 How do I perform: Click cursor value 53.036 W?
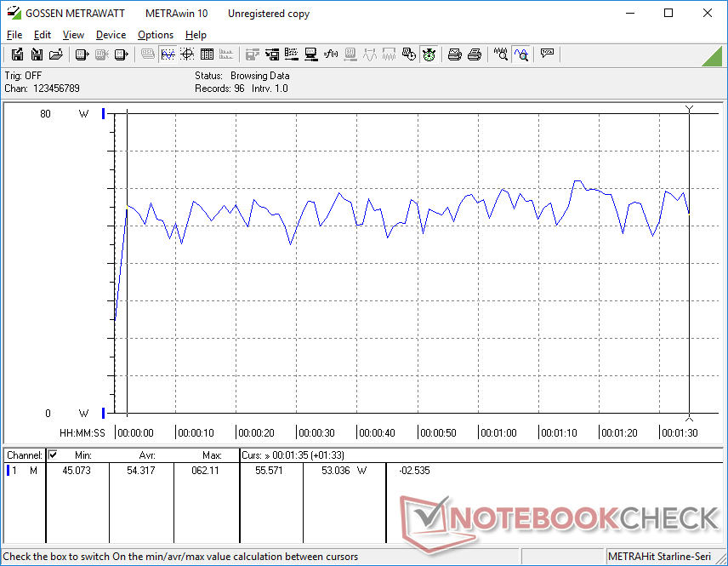pos(344,471)
